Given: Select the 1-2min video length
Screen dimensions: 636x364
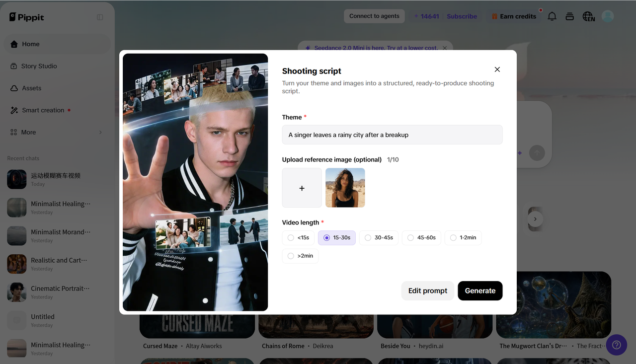Looking at the screenshot, I should [x=463, y=238].
